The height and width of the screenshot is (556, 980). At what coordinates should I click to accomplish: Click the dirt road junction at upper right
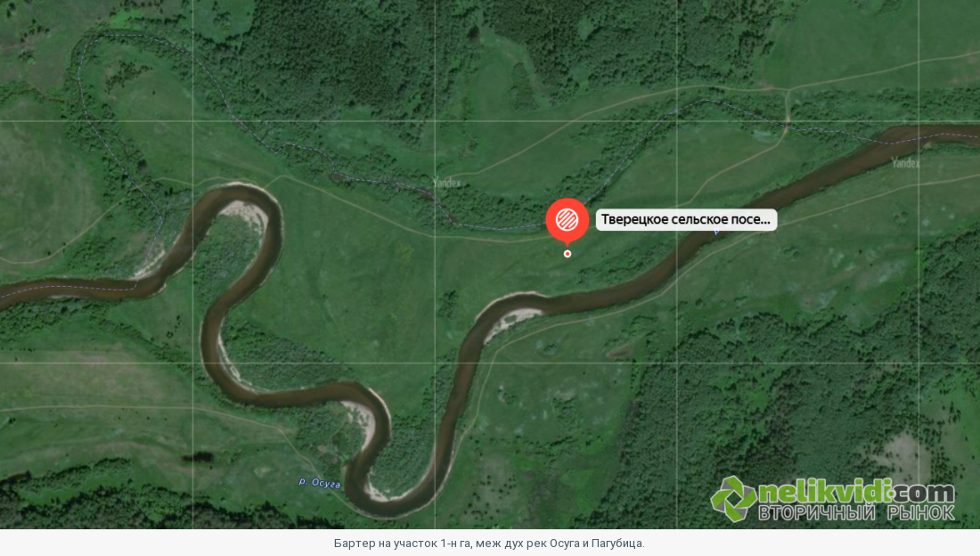pyautogui.click(x=788, y=91)
